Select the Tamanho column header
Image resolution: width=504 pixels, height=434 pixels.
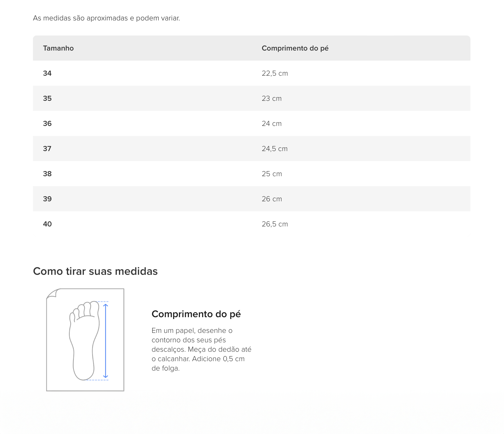[58, 48]
